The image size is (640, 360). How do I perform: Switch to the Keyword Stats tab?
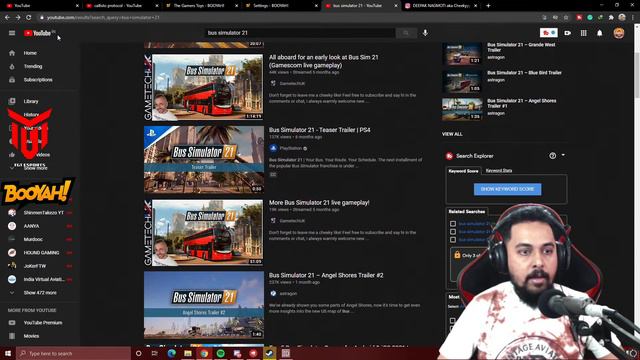click(499, 171)
